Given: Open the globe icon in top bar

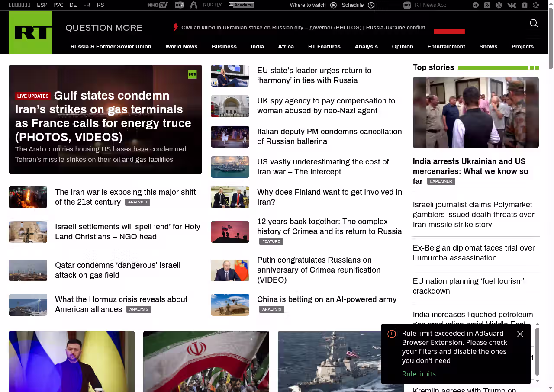Looking at the screenshot, I should [536, 5].
